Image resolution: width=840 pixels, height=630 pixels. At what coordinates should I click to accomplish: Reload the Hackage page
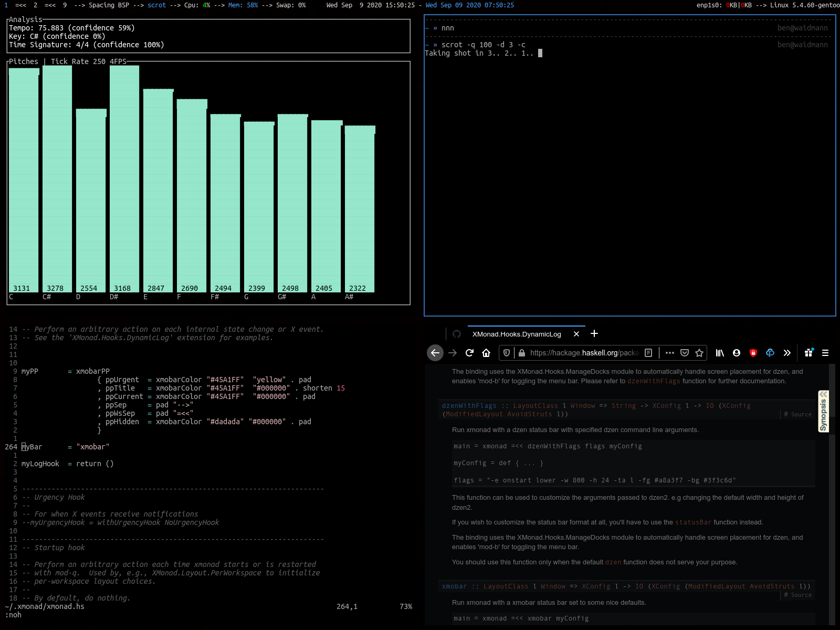coord(470,353)
